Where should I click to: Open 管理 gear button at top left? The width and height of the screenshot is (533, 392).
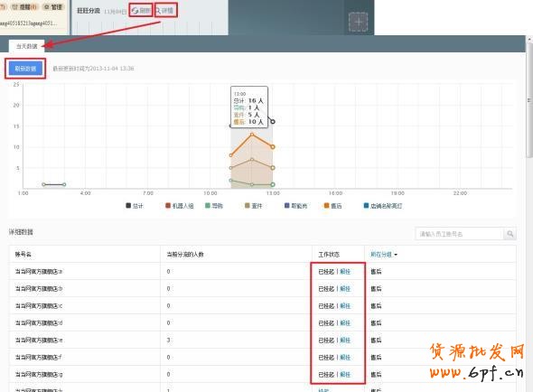(53, 7)
